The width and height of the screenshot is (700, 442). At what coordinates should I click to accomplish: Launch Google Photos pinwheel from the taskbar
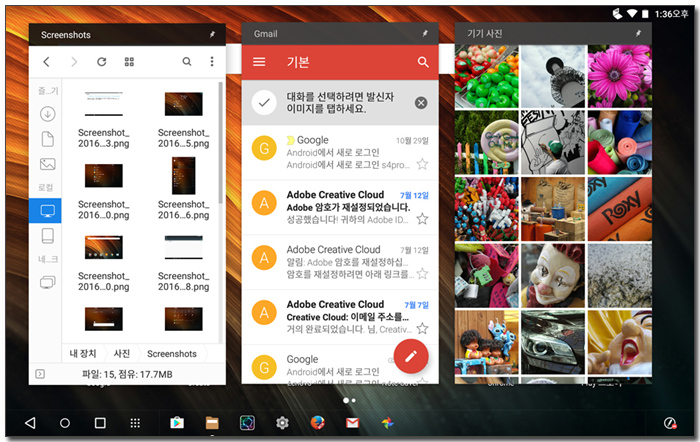tap(388, 423)
